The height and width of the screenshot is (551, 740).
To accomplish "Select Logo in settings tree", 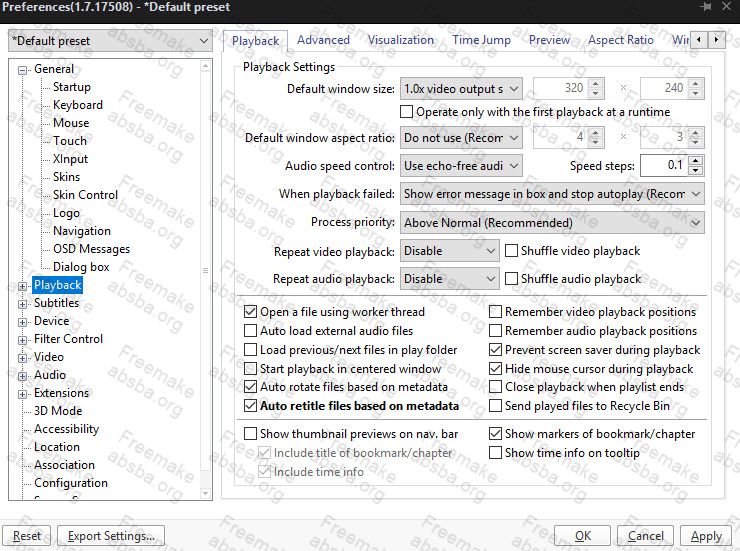I will [67, 213].
